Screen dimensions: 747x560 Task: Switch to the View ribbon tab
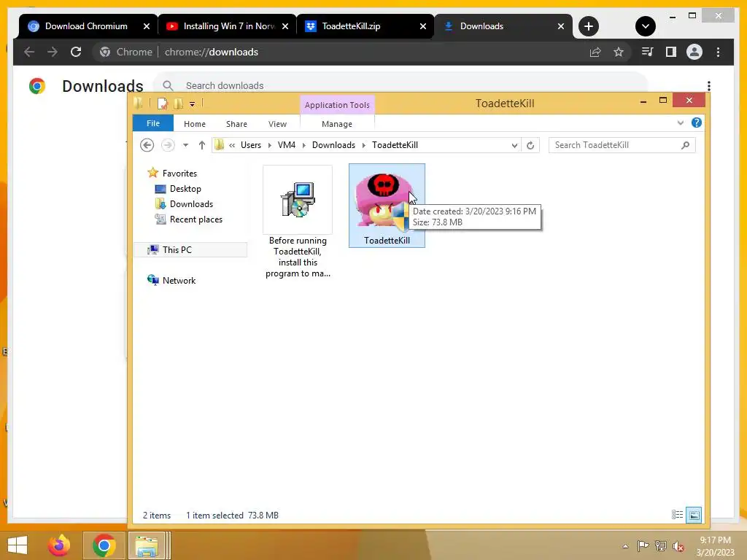click(x=277, y=124)
